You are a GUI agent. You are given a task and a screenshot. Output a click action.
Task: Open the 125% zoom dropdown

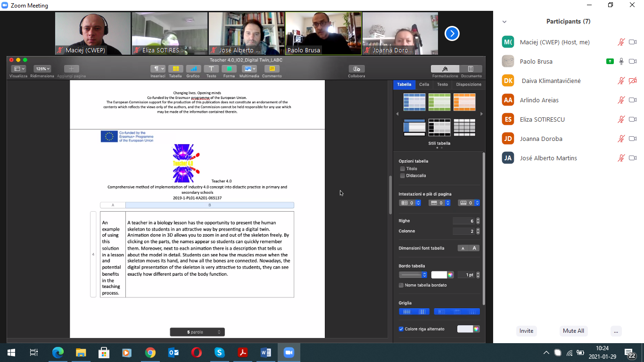coord(42,69)
